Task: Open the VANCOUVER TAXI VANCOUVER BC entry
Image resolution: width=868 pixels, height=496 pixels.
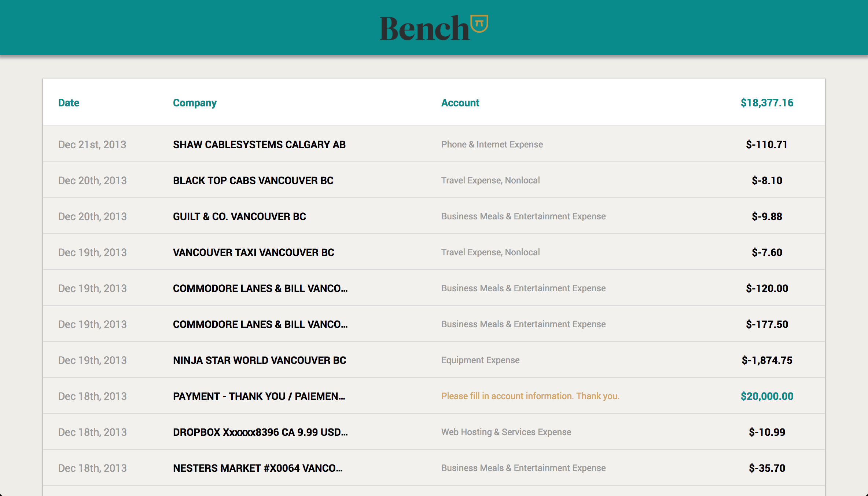Action: pos(253,252)
